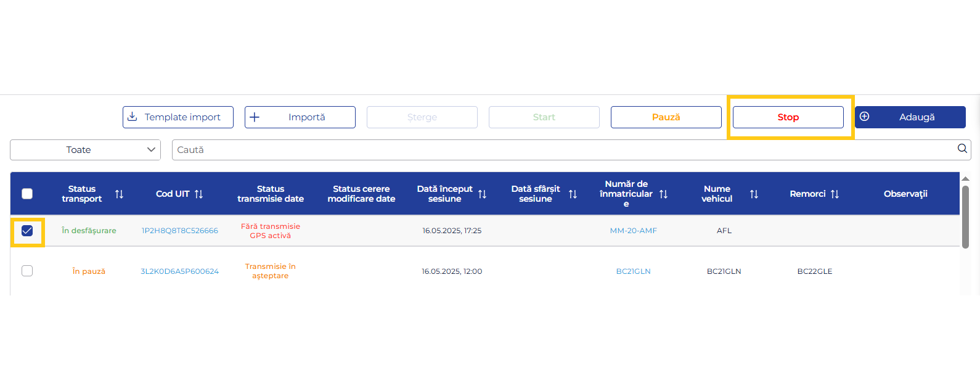Screen dimensions: 980x388
Task: Click the Importă button
Action: [x=300, y=117]
